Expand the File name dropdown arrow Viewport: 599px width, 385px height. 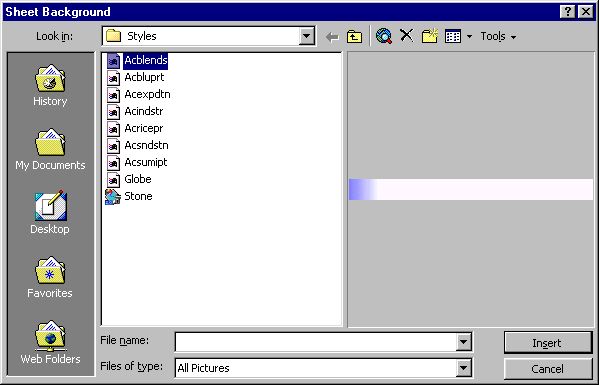click(463, 341)
